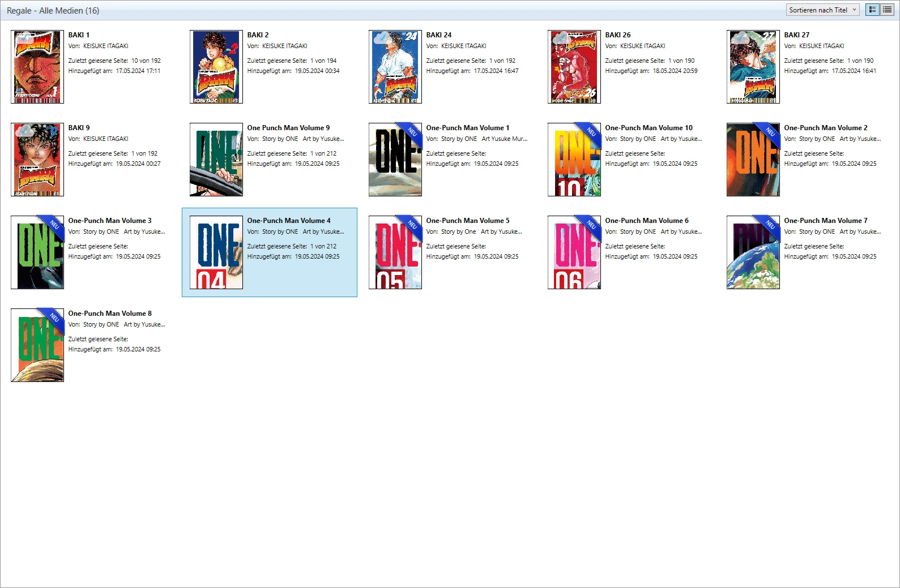This screenshot has width=900, height=588.
Task: Click NEU ribbon on One-Punch Man Volume 1
Action: coord(411,133)
